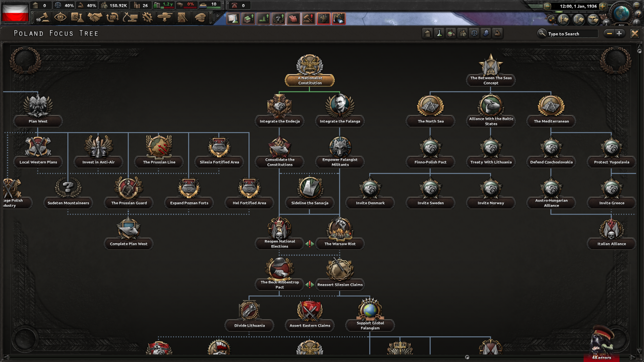
Task: Open the Officer Corps cap tab
Action: (x=200, y=18)
